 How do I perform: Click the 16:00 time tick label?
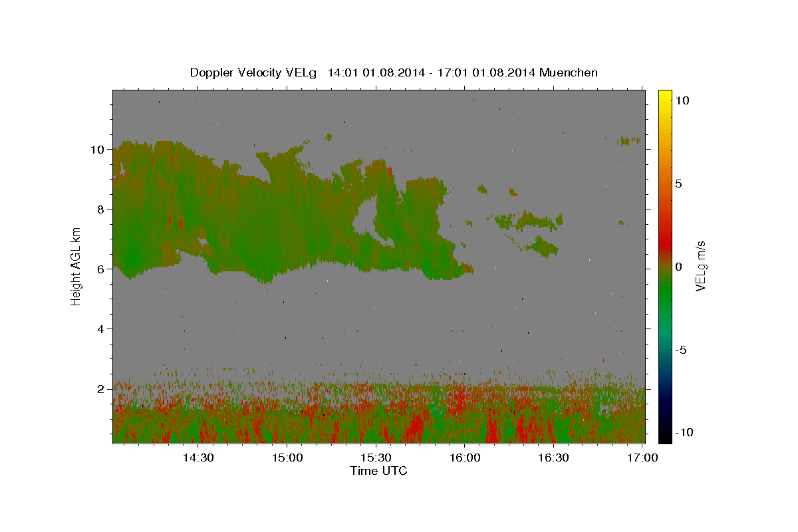pyautogui.click(x=464, y=458)
